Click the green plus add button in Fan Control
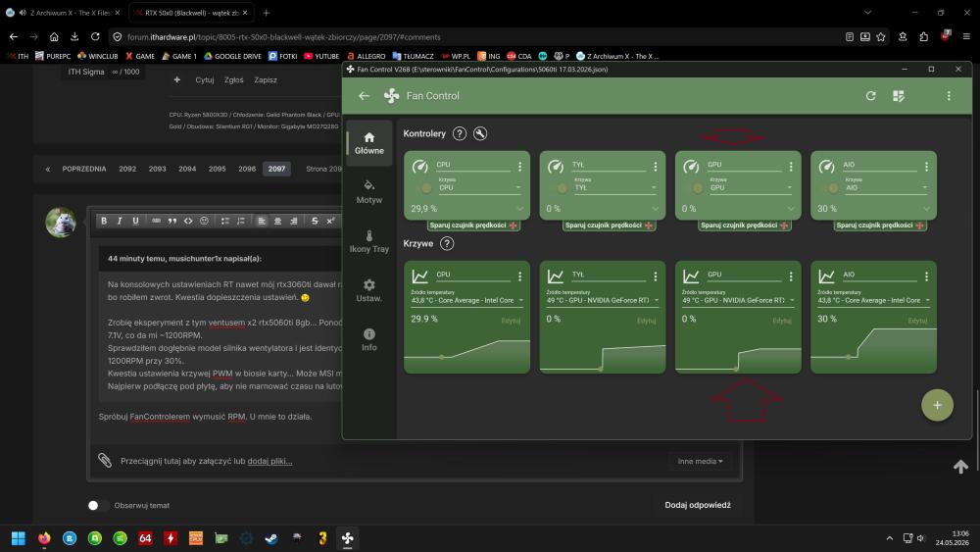The image size is (980, 552). (x=937, y=405)
